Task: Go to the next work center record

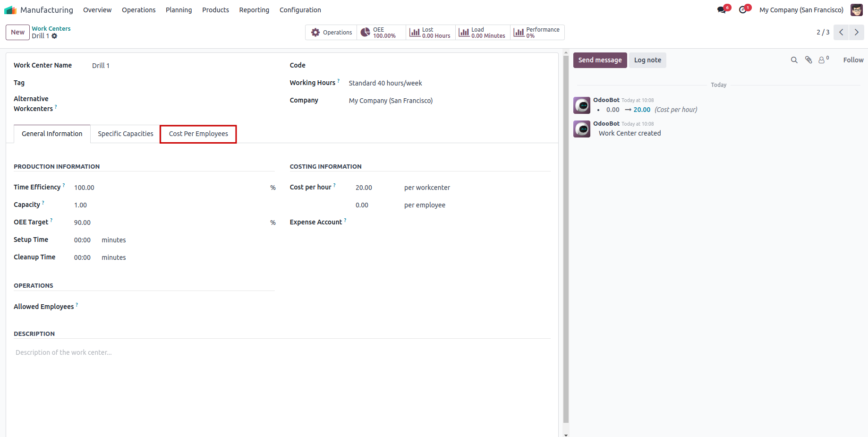Action: tap(857, 32)
